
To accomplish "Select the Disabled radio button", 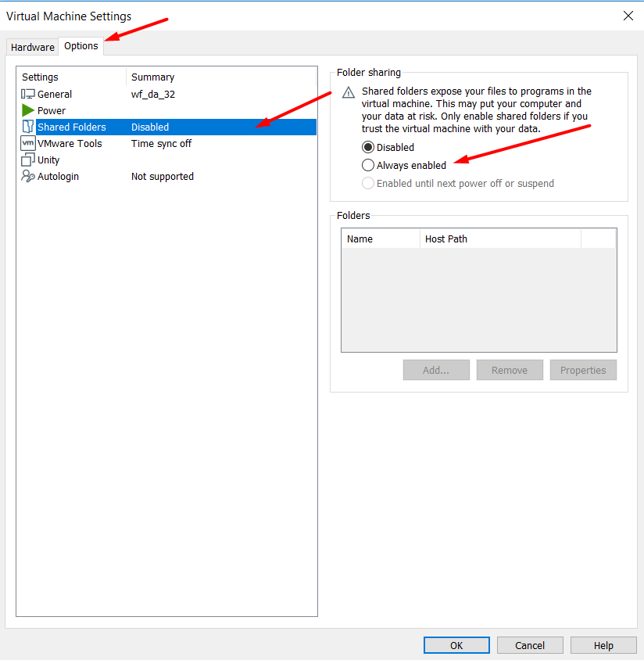I will (367, 147).
